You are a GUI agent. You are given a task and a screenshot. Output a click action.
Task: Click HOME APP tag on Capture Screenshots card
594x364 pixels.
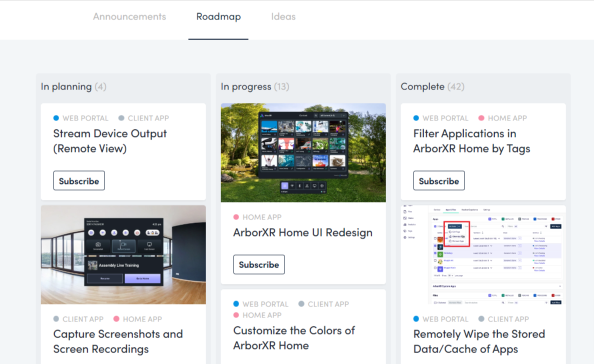(138, 319)
